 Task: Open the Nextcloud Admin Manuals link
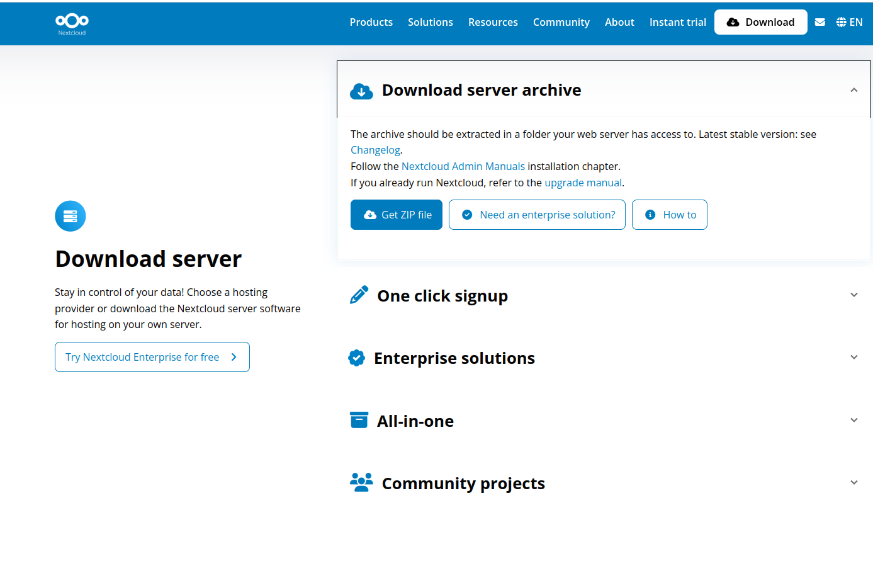click(463, 166)
